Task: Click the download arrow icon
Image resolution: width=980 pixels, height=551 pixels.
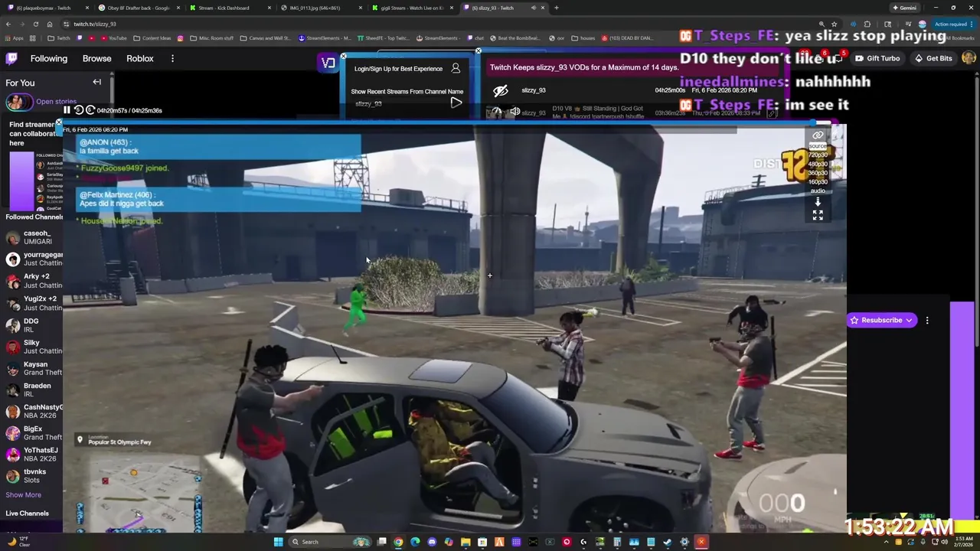Action: [x=818, y=201]
